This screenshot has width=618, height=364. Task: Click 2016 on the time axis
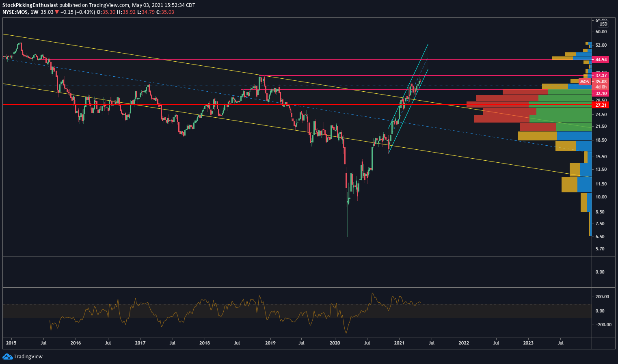point(76,343)
